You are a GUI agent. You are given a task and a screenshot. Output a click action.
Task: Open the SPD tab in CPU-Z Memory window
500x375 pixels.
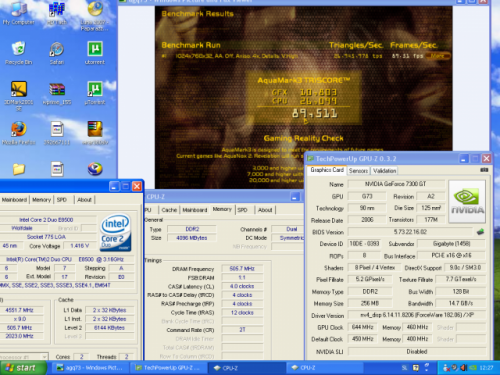click(243, 210)
